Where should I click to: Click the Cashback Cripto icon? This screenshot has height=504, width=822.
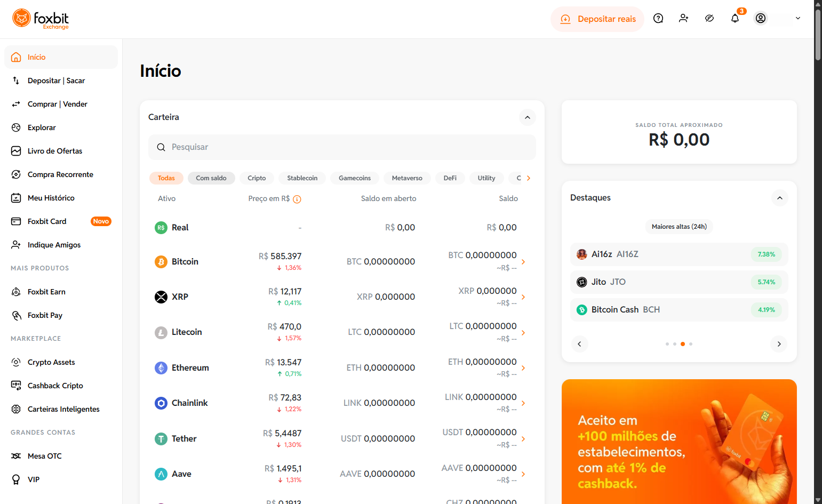(16, 386)
